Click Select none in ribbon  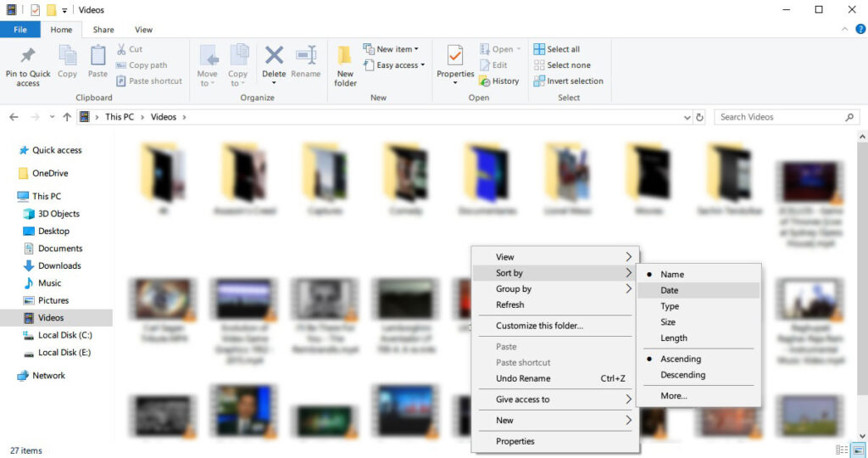[x=562, y=65]
